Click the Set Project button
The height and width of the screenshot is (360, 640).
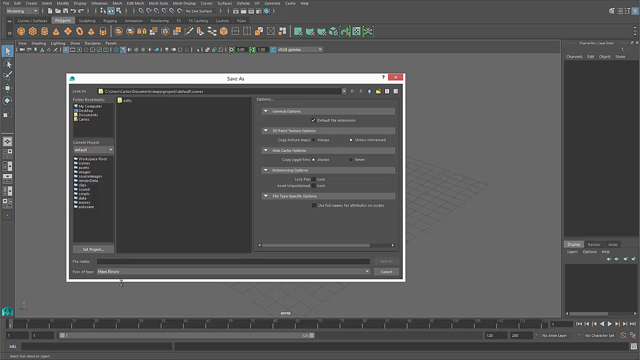(93, 249)
